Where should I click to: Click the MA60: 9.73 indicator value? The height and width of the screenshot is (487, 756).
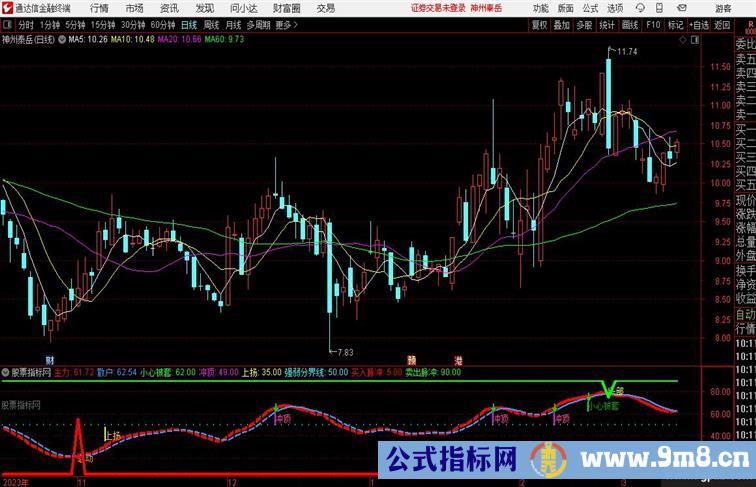[224, 40]
